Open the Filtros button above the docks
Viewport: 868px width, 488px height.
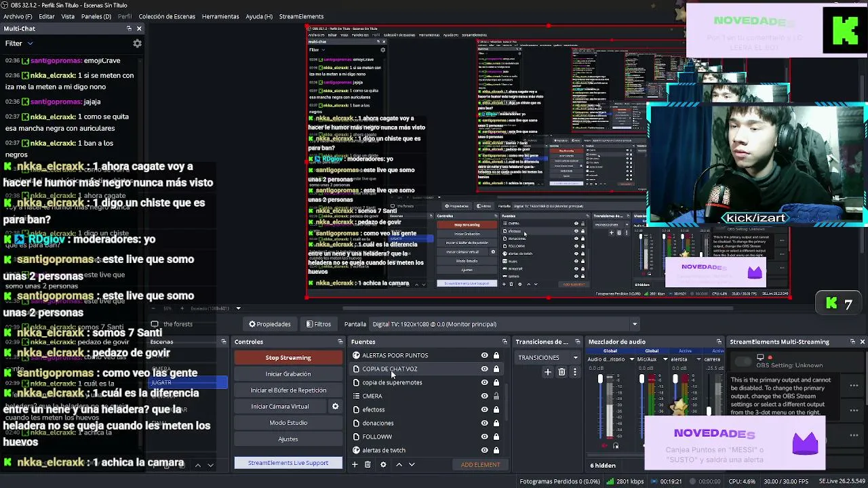coord(319,324)
